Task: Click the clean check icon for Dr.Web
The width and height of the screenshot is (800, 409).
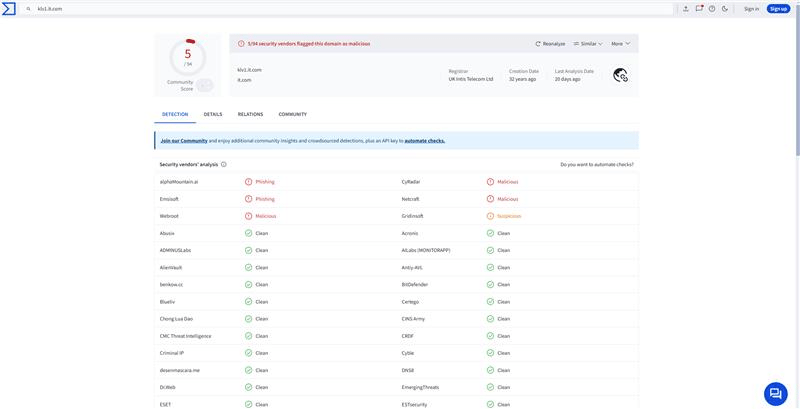Action: [x=248, y=387]
